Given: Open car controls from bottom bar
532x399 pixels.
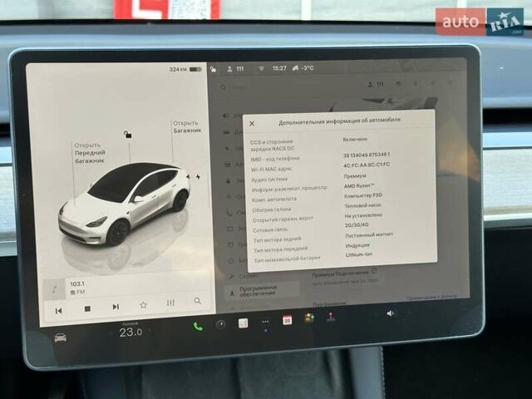Looking at the screenshot, I should point(61,338).
